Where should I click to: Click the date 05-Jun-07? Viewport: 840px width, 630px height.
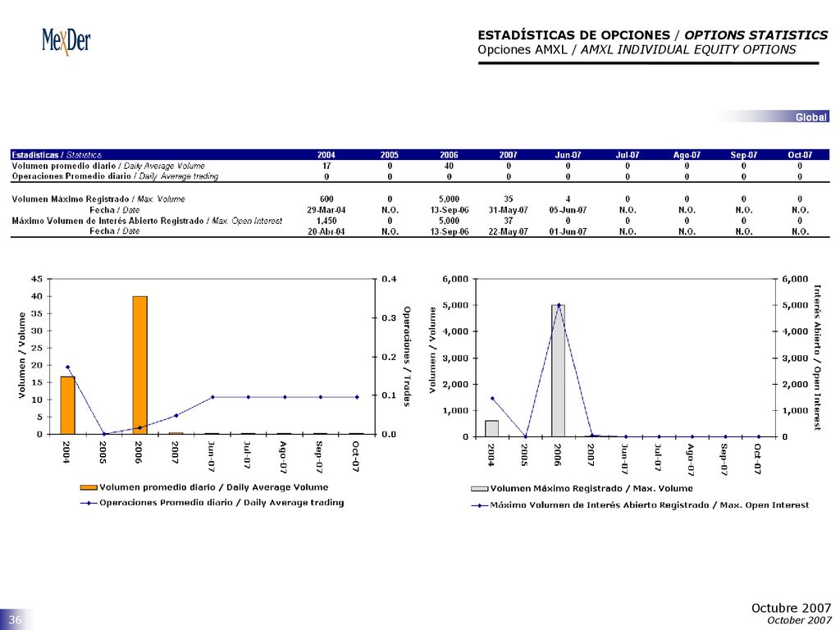568,210
